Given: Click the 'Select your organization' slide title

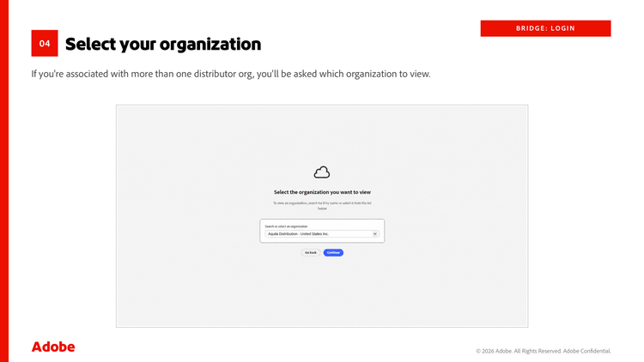Looking at the screenshot, I should [163, 44].
